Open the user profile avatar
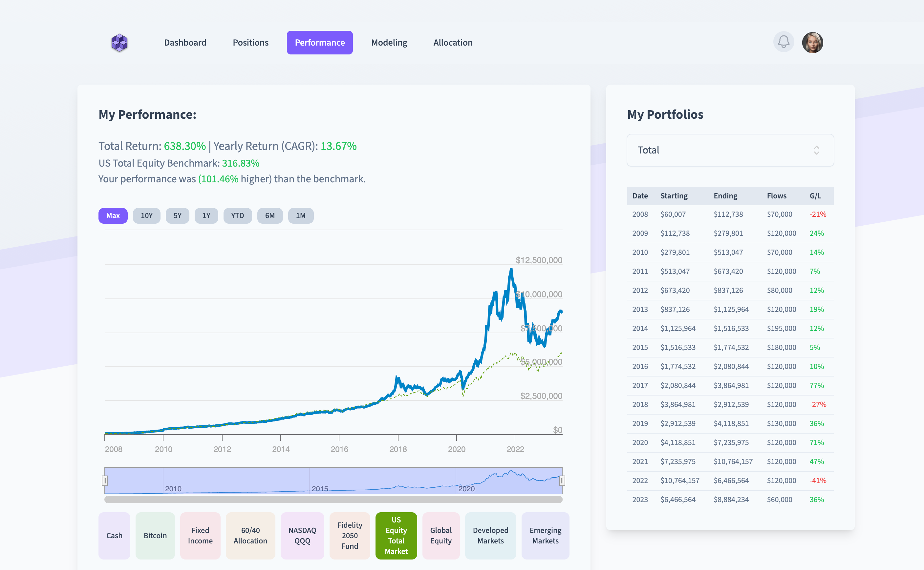 click(x=812, y=43)
